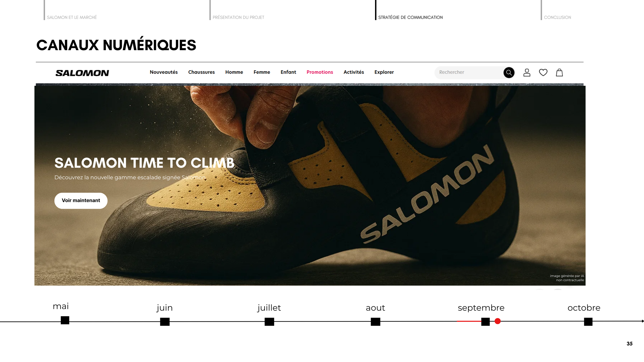
Task: Click the Rechercher search field
Action: click(469, 73)
